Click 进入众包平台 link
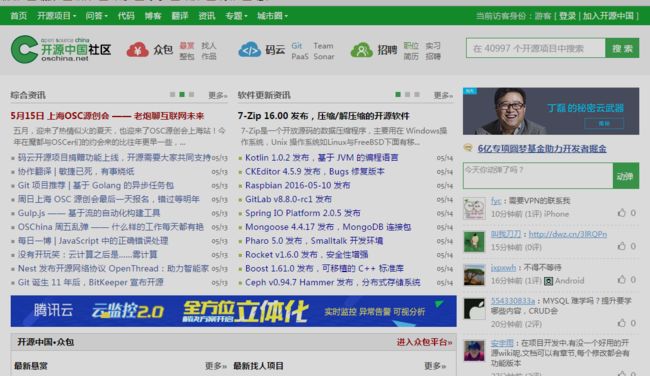650x376 pixels. click(x=424, y=342)
